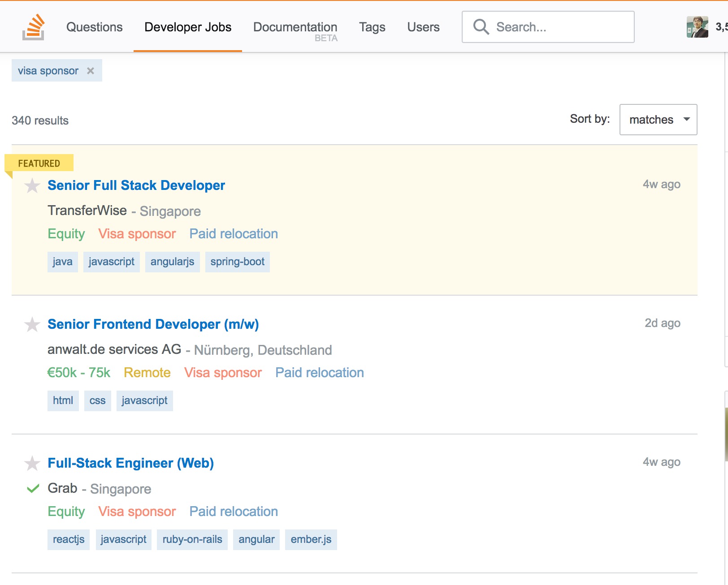Open the Sort by matches dropdown
This screenshot has height=585, width=728.
pyautogui.click(x=658, y=120)
